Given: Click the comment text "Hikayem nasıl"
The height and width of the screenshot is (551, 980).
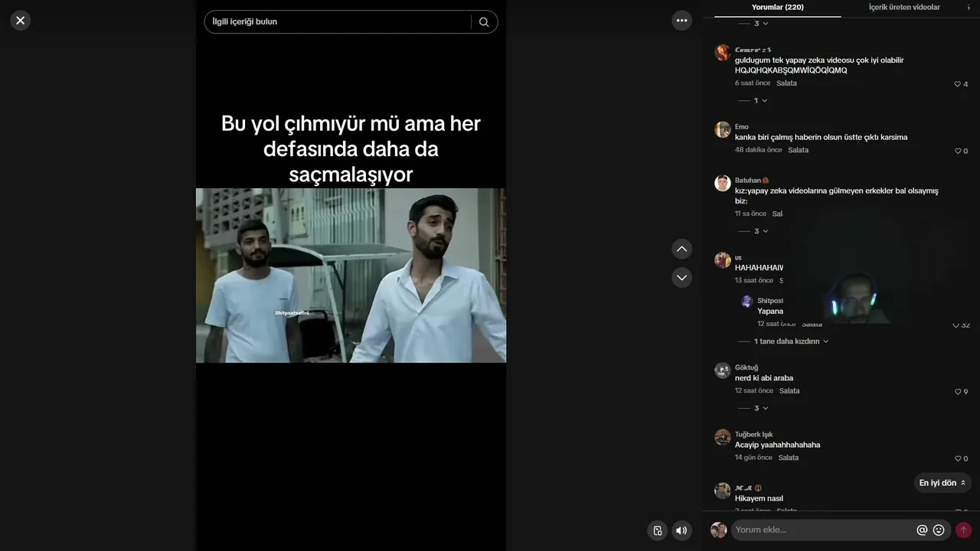Looking at the screenshot, I should click(759, 498).
